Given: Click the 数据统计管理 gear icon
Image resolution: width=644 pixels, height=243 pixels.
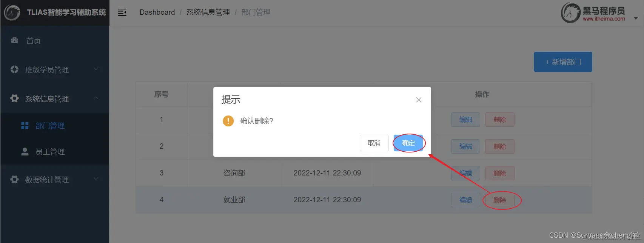Looking at the screenshot, I should click(x=14, y=179).
